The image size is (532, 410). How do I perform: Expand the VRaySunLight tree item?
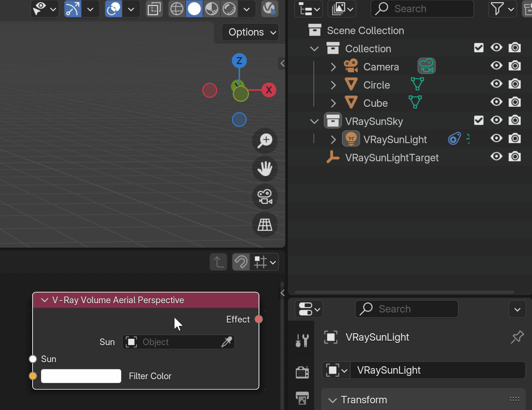click(x=333, y=139)
